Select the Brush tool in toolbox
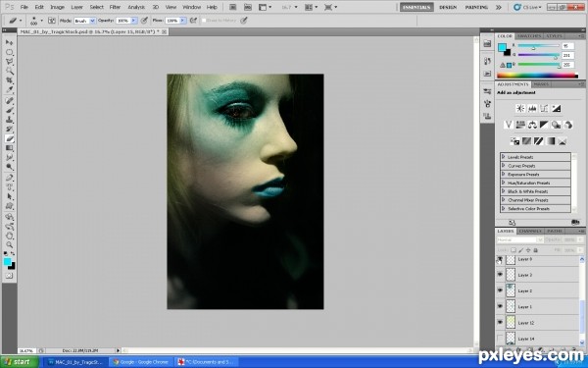The image size is (588, 368). tap(10, 110)
